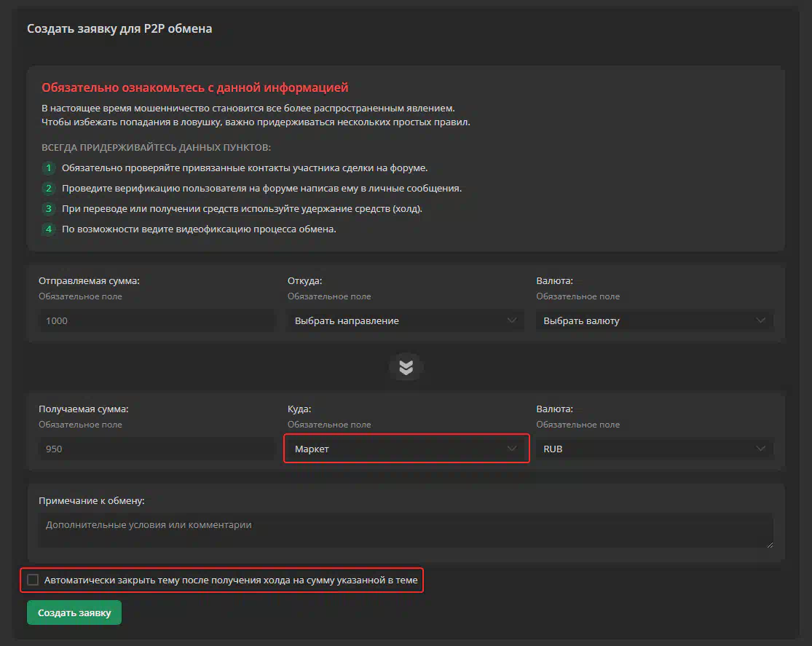Click the green number 3 badge

(49, 209)
